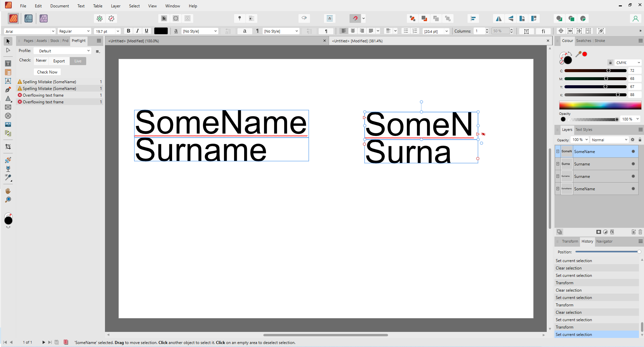The image size is (644, 347).
Task: Click the boolean Add shapes icon
Action: pyautogui.click(x=559, y=18)
